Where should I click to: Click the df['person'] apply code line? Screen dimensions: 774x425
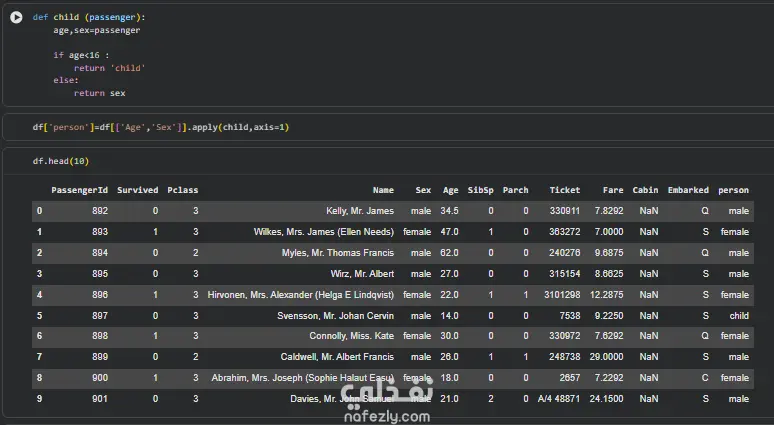tap(160, 127)
